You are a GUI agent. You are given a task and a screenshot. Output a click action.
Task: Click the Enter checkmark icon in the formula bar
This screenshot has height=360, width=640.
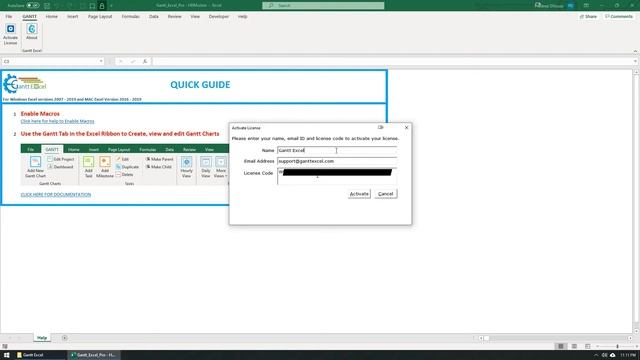[x=133, y=61]
